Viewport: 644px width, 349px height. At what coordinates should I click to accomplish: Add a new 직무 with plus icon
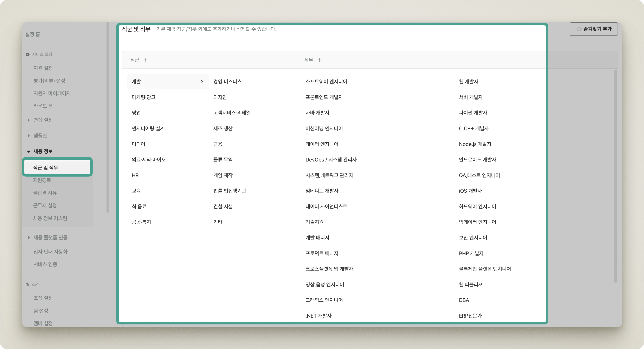319,60
